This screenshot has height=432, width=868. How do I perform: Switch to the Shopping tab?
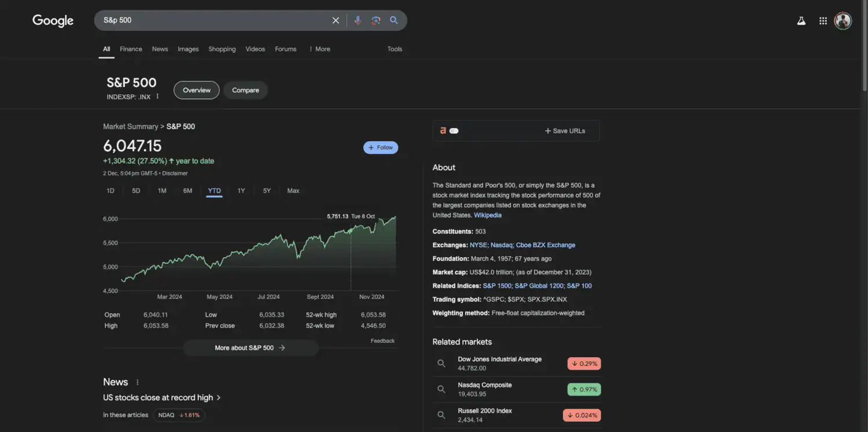[x=222, y=49]
